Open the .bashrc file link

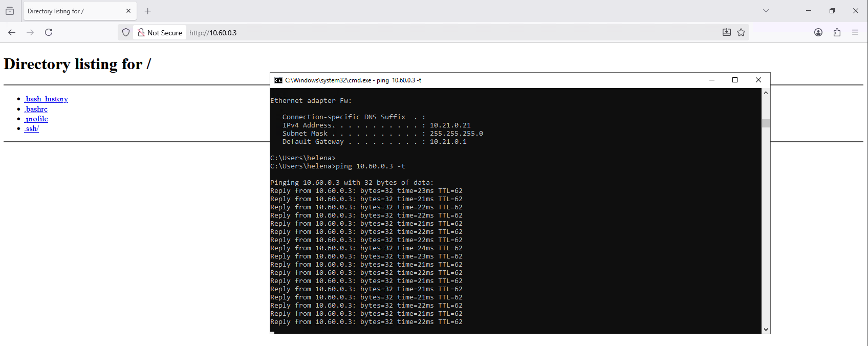coord(36,109)
